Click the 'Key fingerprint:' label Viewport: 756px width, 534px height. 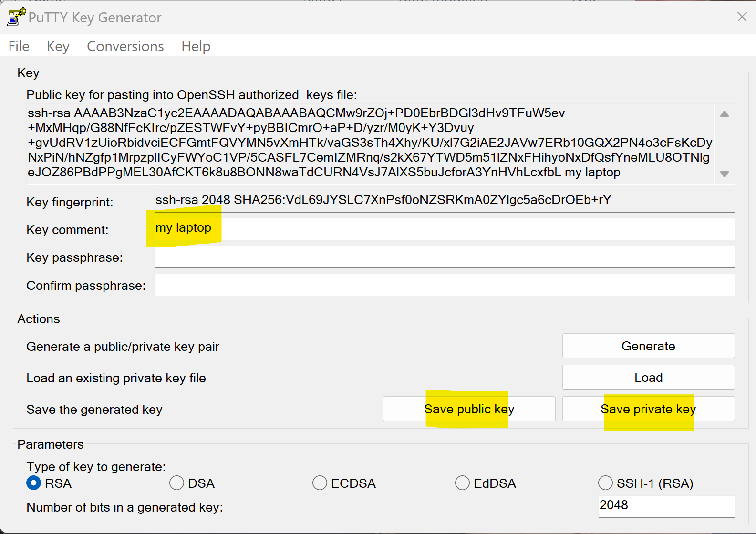point(70,202)
